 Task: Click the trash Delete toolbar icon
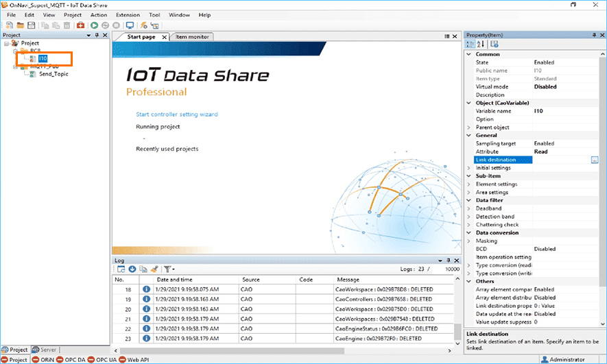pos(67,25)
